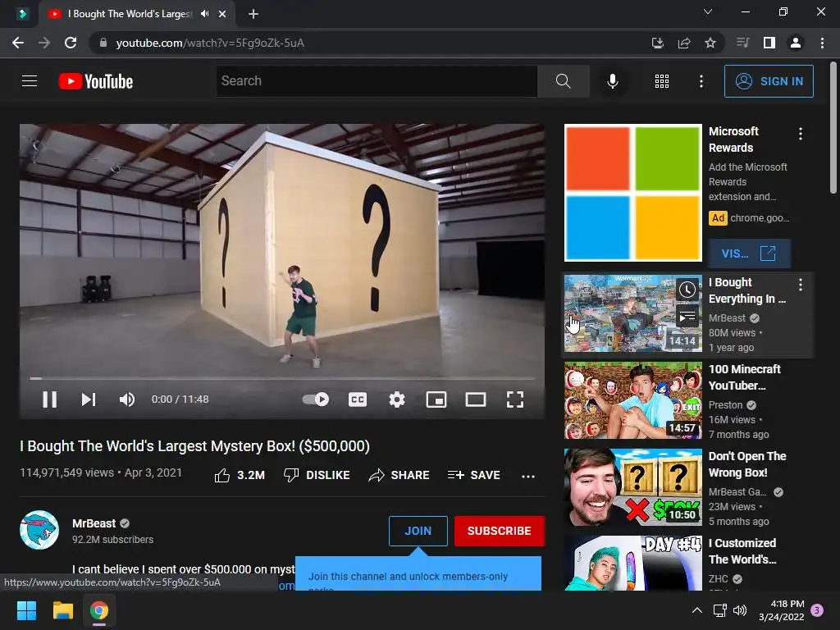Open the SHARE dialog
This screenshot has width=840, height=630.
point(399,475)
